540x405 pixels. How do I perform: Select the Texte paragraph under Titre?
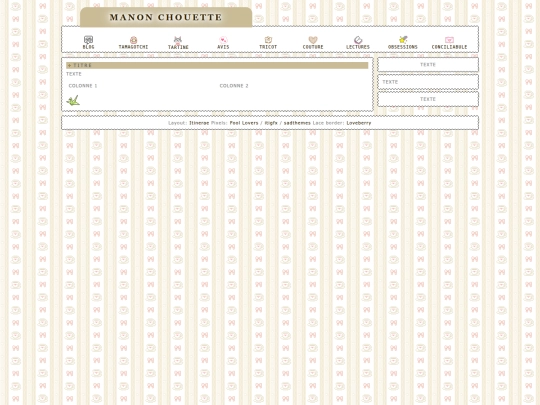click(74, 74)
